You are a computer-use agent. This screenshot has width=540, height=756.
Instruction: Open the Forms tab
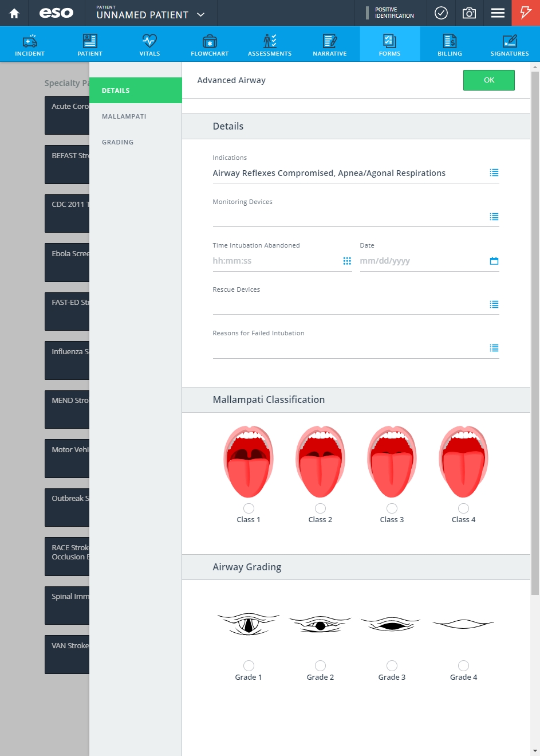(x=389, y=44)
